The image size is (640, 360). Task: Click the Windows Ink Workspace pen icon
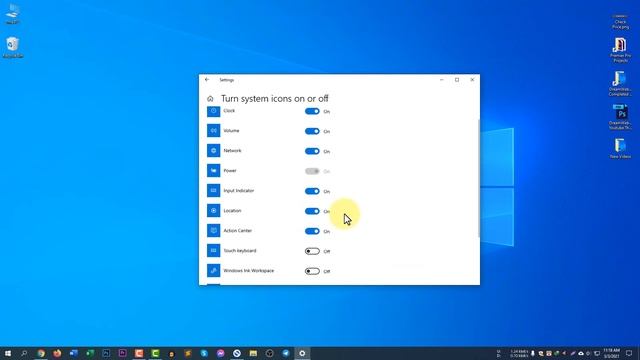pos(213,271)
